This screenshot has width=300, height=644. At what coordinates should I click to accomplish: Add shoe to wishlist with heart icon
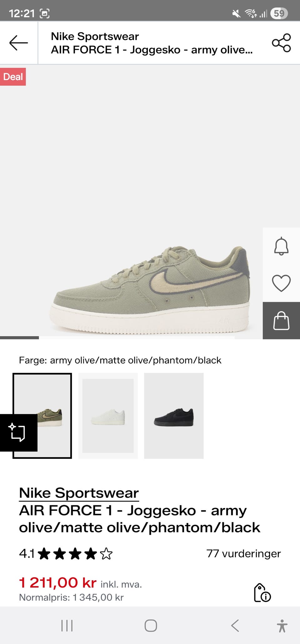(x=281, y=283)
